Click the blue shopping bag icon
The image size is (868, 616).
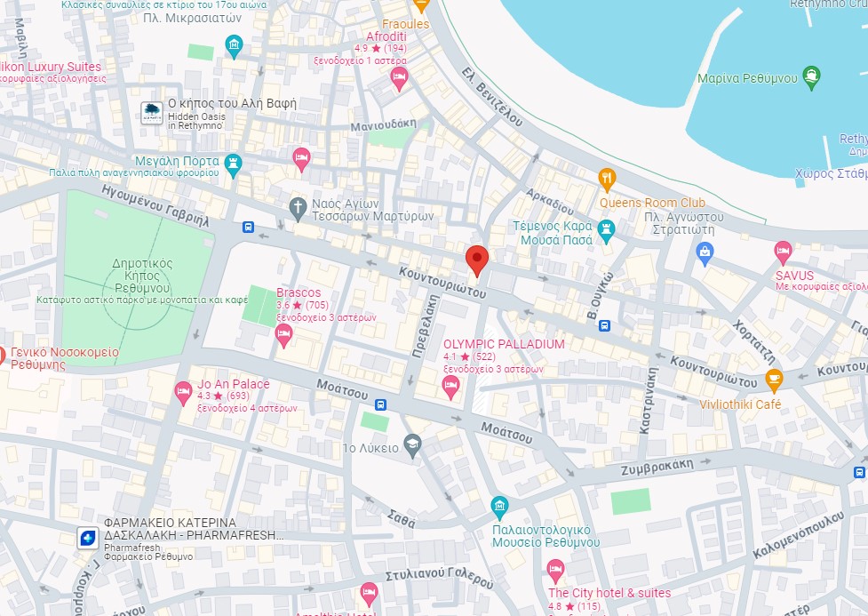(x=705, y=253)
